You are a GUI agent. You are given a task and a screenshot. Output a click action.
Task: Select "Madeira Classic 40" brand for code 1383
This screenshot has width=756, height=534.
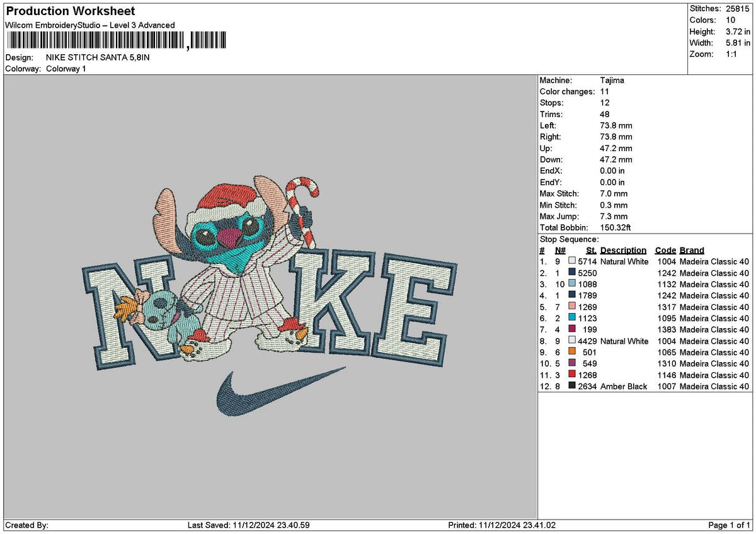click(714, 329)
